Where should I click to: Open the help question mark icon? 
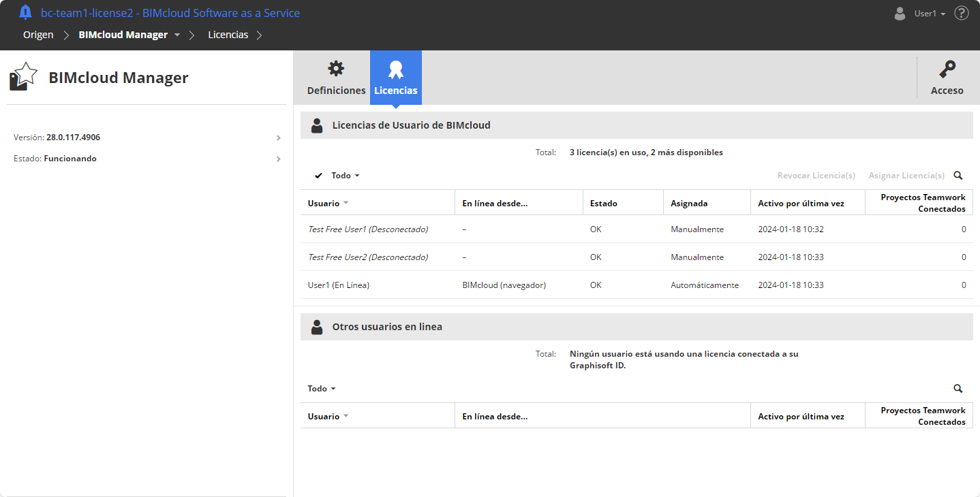point(962,13)
